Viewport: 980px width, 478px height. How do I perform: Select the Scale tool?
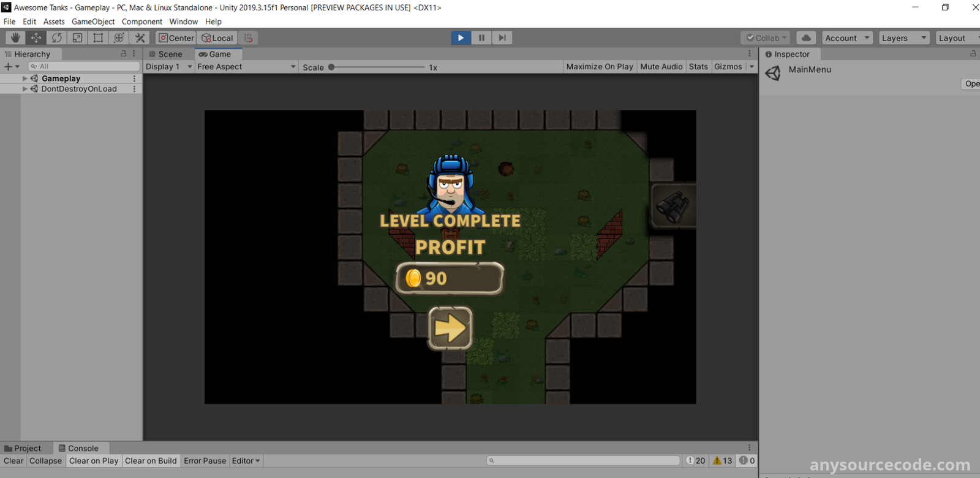point(77,38)
